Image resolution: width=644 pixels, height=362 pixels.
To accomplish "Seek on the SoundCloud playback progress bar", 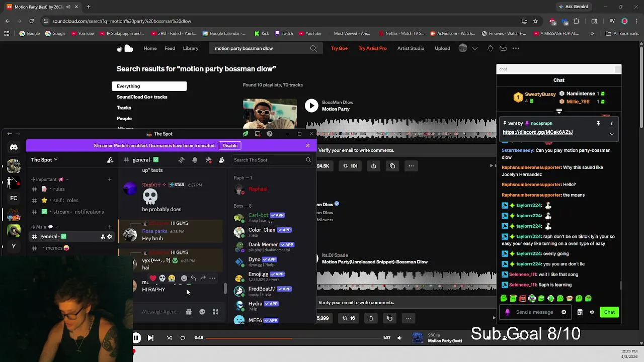I will point(292,338).
